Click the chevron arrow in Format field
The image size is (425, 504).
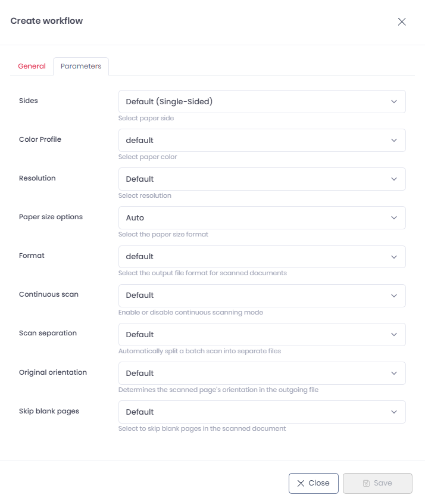click(394, 257)
